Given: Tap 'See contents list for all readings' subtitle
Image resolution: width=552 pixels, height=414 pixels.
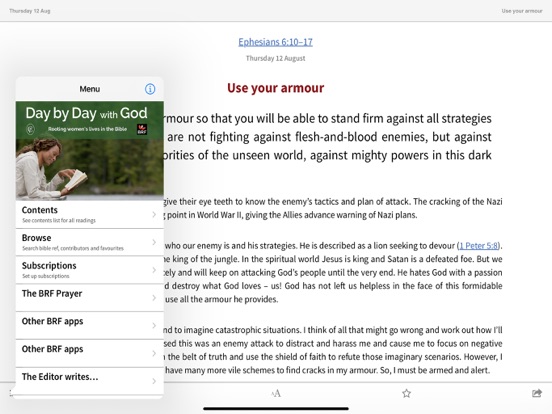Looking at the screenshot, I should click(59, 220).
